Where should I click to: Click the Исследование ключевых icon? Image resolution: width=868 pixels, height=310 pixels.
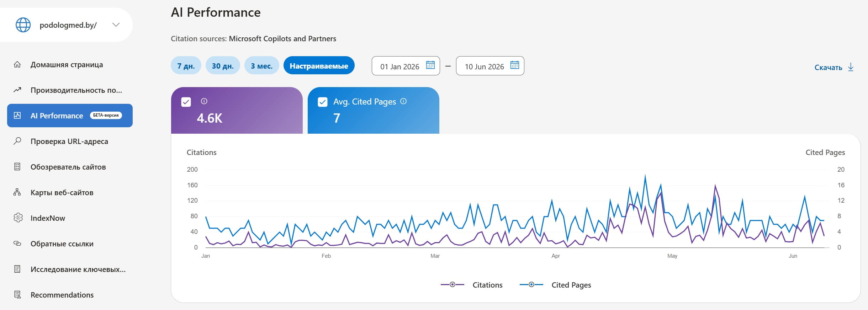pos(17,269)
